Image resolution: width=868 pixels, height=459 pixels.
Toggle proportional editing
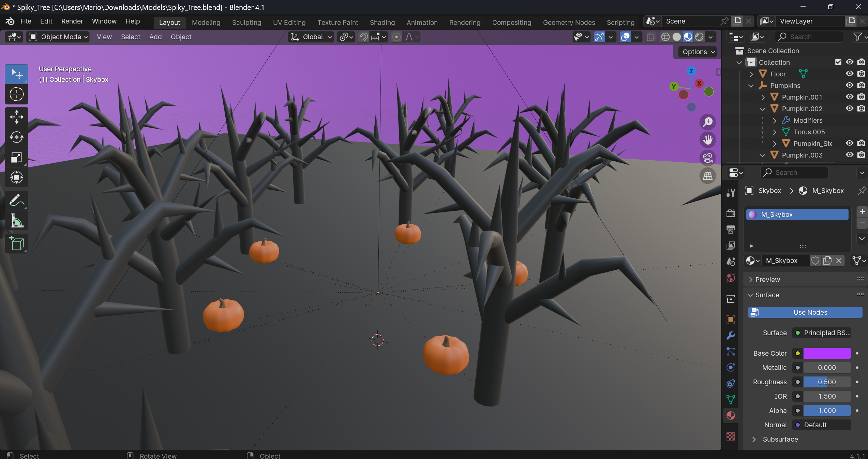click(x=396, y=37)
